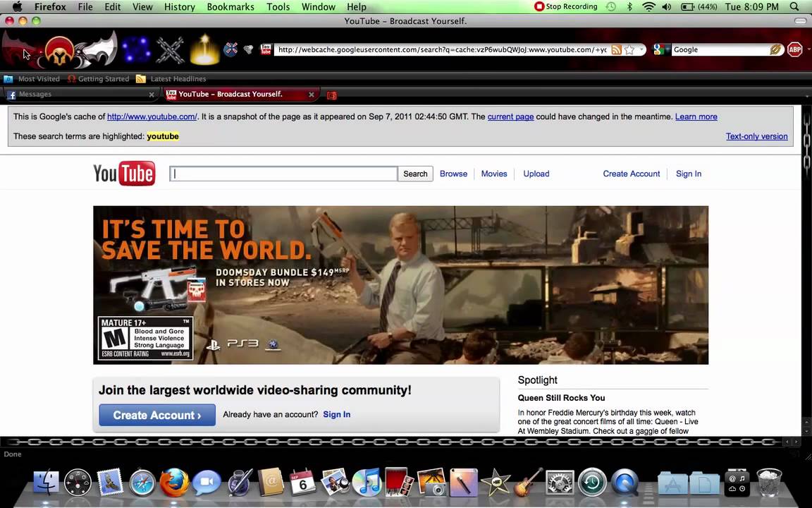Open the Trash in the dock

click(769, 483)
